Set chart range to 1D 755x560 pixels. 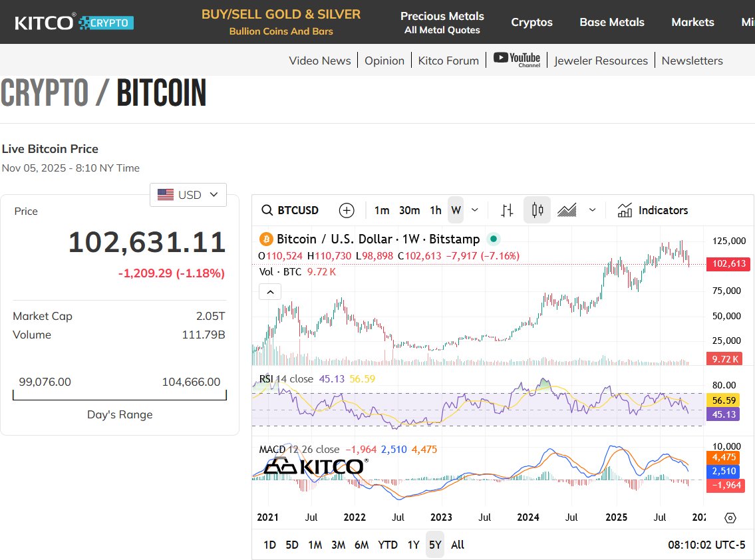click(269, 545)
